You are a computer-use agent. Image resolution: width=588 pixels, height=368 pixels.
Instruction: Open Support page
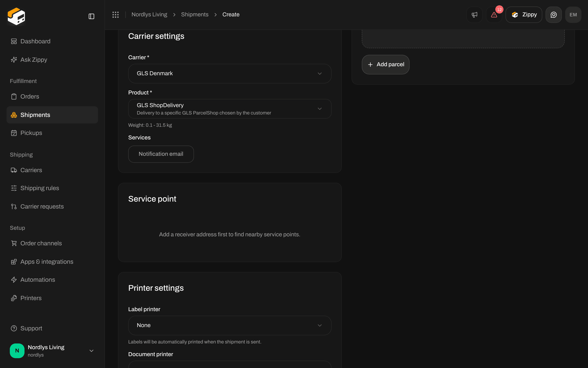coord(52,329)
